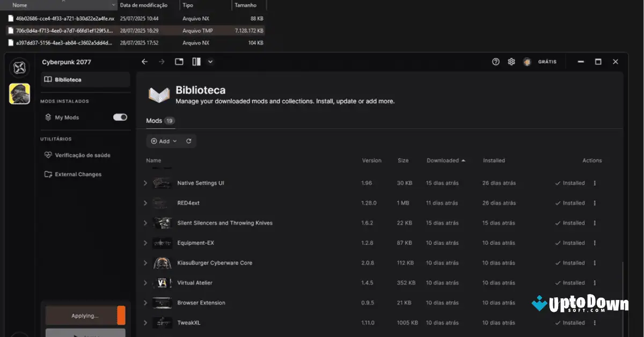Screen dimensions: 644x337
Task: Click the user avatar next to GRÁTIS
Action: (527, 61)
